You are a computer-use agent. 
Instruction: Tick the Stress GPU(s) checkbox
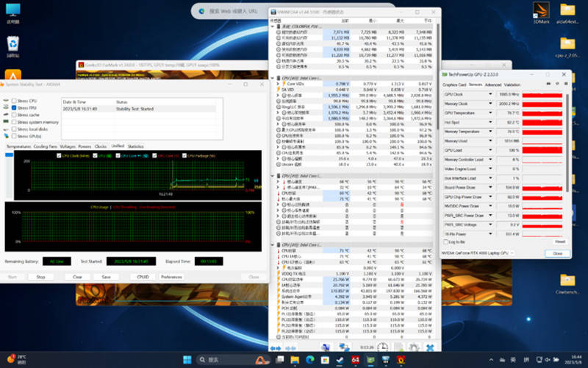[x=14, y=135]
